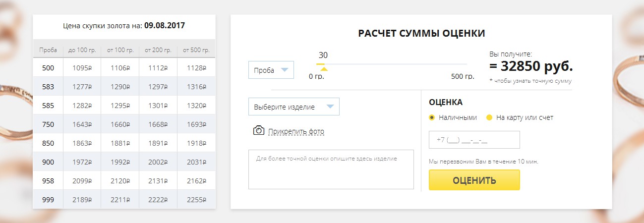Click the yellow slider handle triangle

point(324,68)
